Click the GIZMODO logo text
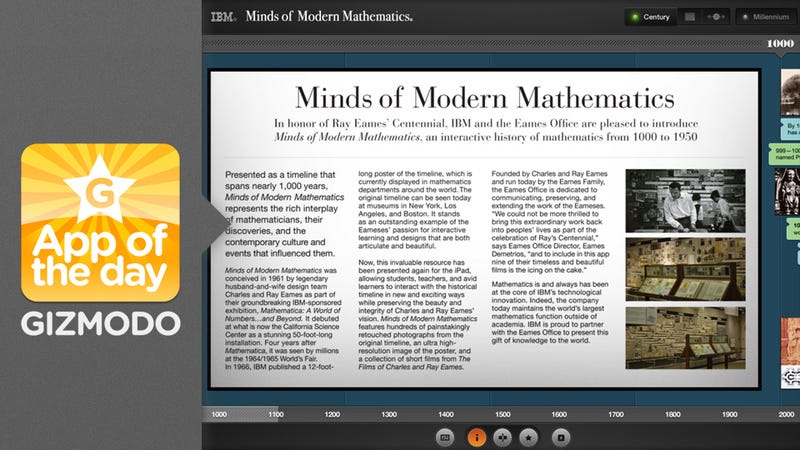Screen dimensions: 800x450 pos(101,324)
